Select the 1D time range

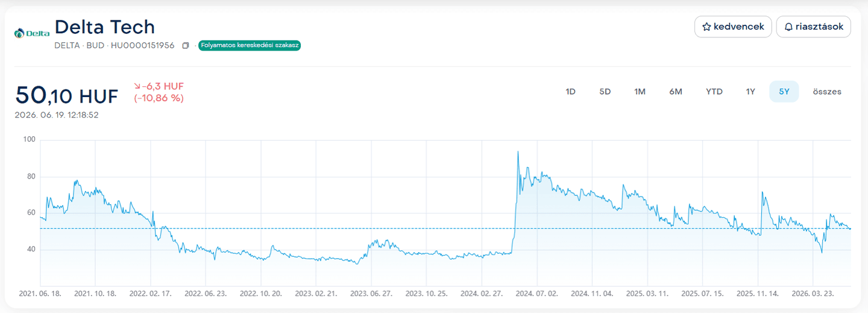click(570, 92)
